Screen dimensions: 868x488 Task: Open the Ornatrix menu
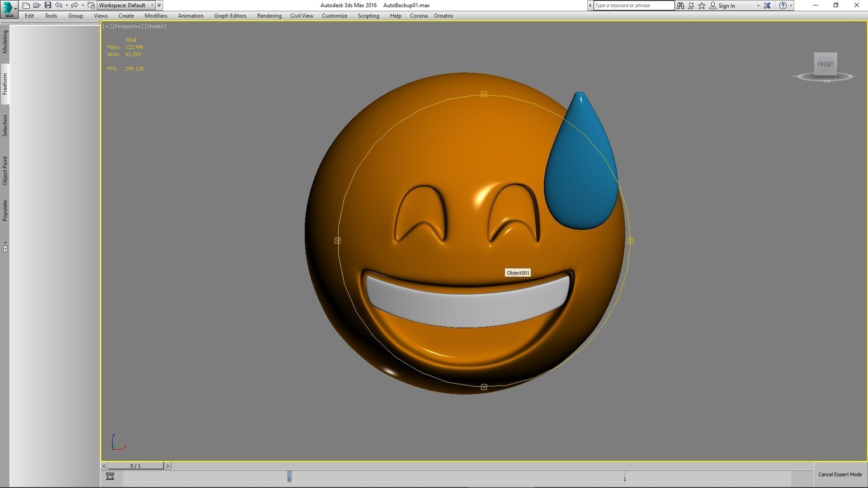(x=443, y=16)
